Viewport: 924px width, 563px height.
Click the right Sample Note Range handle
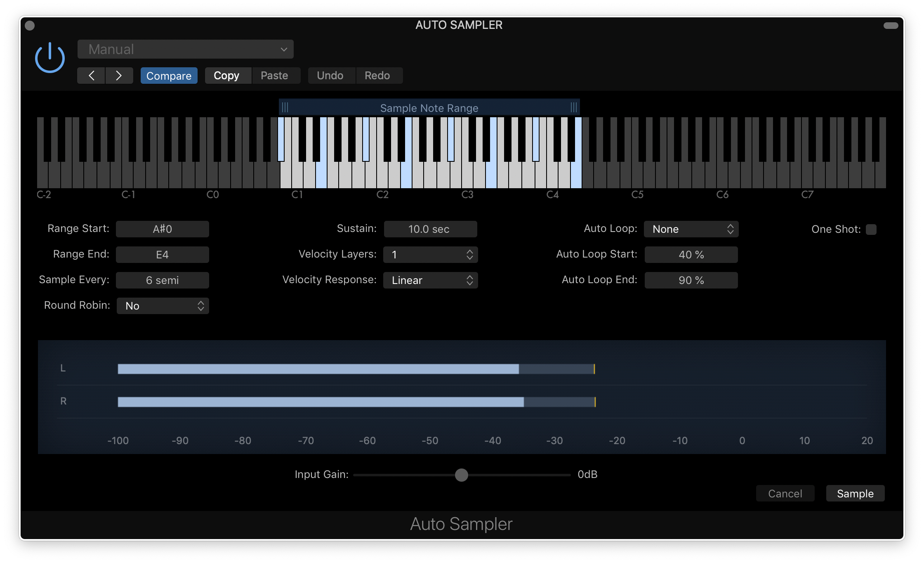coord(574,107)
